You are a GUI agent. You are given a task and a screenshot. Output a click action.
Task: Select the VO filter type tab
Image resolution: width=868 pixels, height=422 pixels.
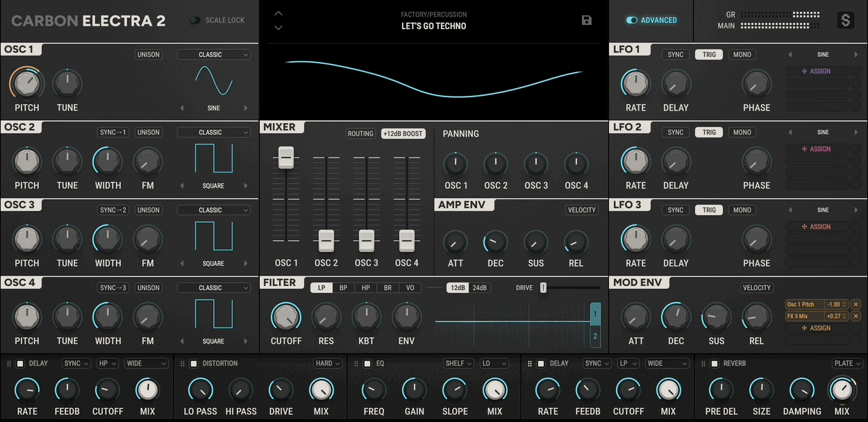click(410, 288)
